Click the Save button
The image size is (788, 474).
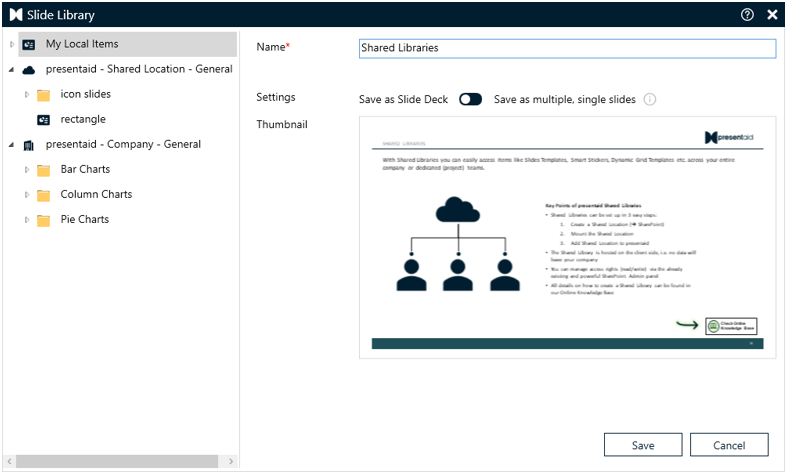coord(643,445)
